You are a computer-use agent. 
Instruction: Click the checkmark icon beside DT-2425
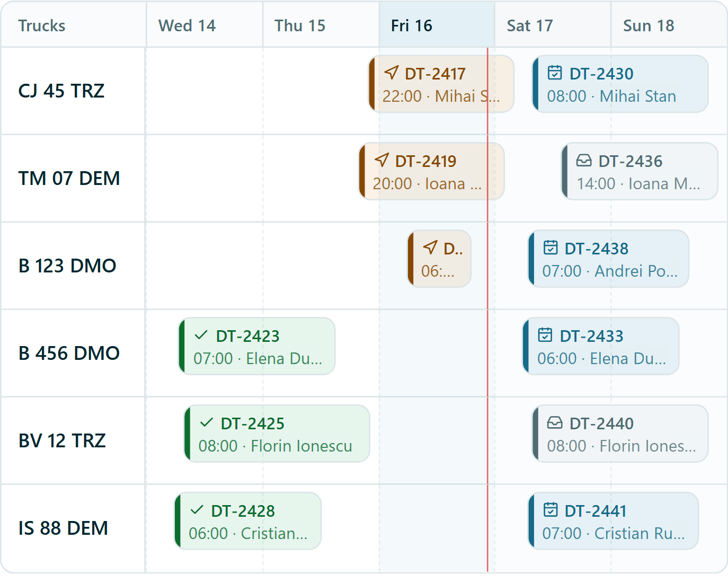tap(206, 422)
